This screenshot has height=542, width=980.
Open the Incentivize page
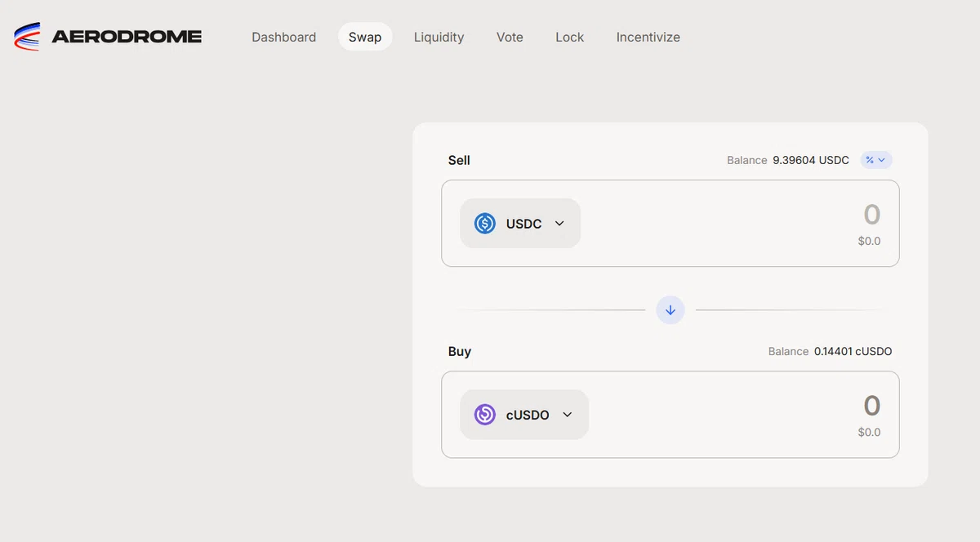tap(648, 37)
